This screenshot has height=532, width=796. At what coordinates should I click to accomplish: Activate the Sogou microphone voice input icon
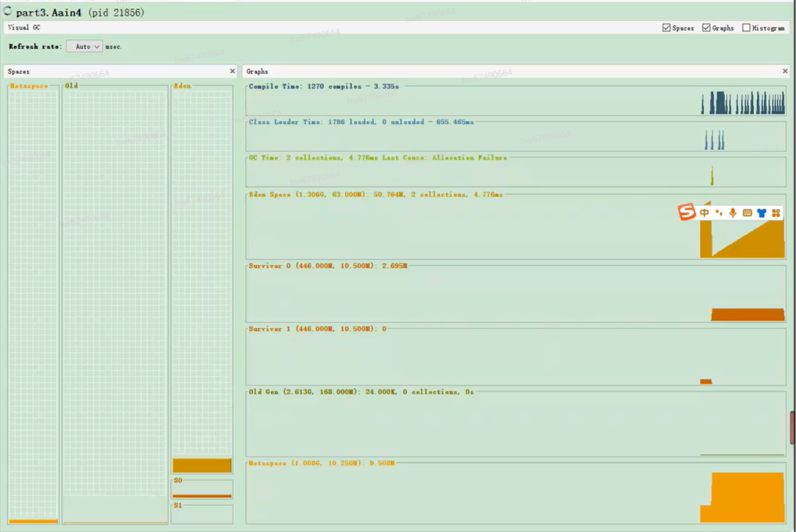733,213
